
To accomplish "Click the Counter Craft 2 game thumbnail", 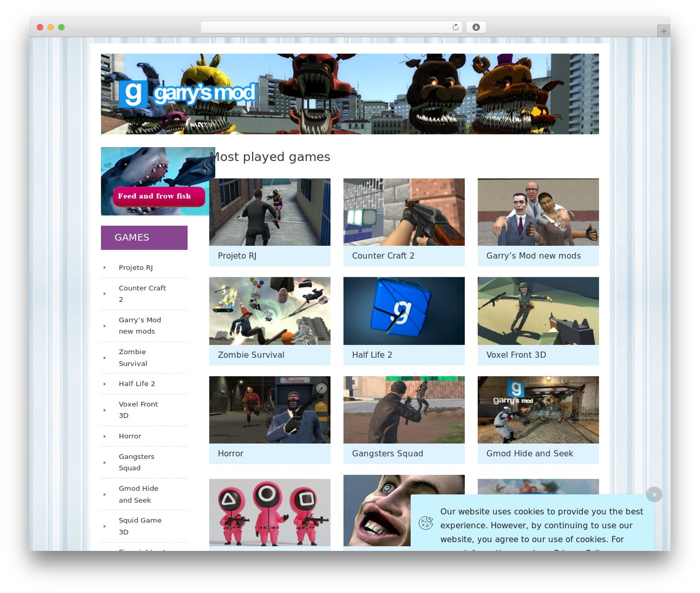I will (404, 212).
